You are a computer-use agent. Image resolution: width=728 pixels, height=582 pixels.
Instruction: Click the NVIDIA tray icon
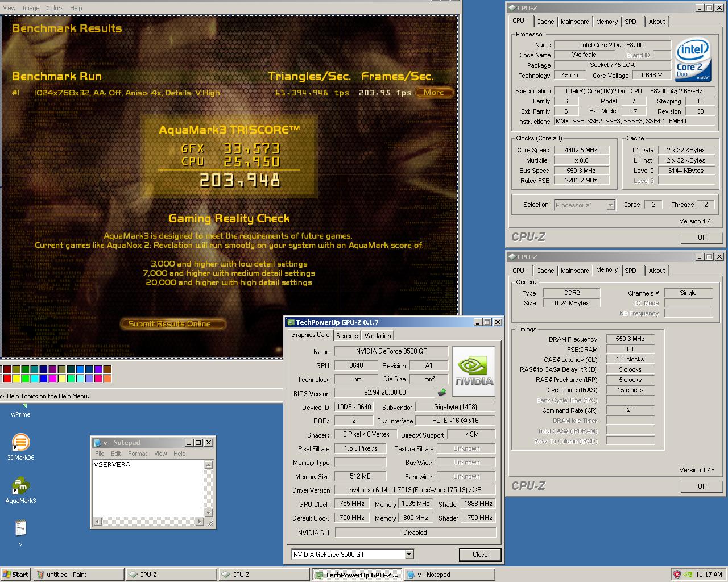(688, 575)
